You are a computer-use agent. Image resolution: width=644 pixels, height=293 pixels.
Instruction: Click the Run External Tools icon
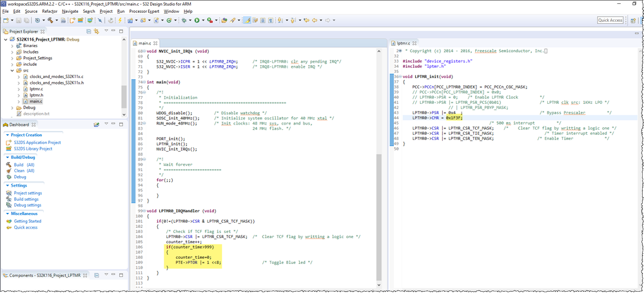pyautogui.click(x=210, y=20)
